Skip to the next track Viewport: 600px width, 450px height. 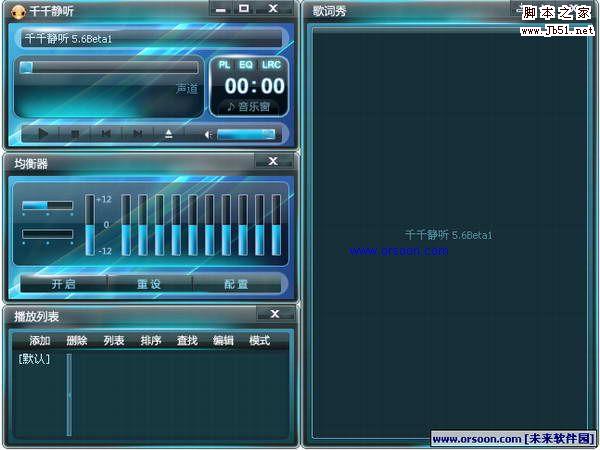pyautogui.click(x=137, y=134)
